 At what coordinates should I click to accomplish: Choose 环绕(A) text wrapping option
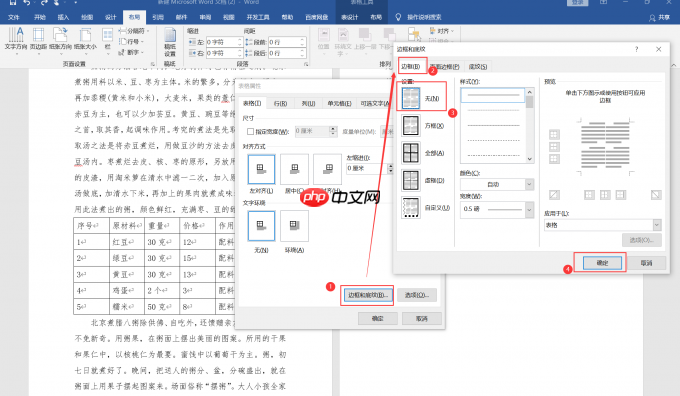294,226
